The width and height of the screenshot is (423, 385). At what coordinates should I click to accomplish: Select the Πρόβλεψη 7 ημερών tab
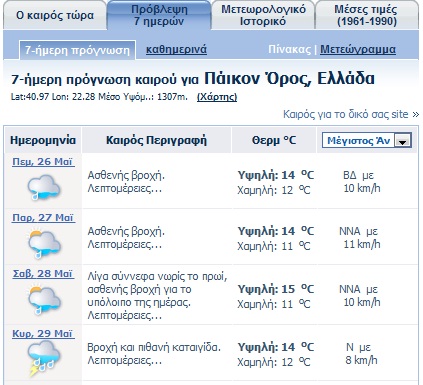point(159,15)
